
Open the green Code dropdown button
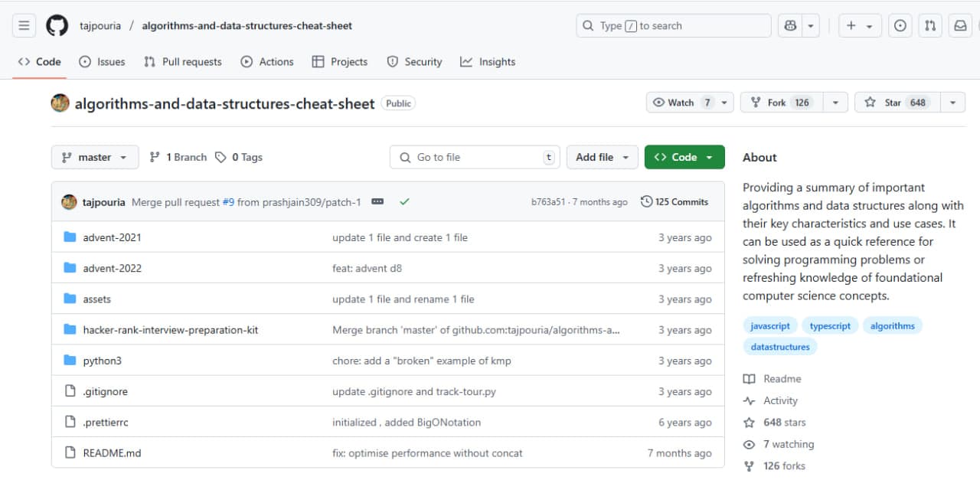684,157
